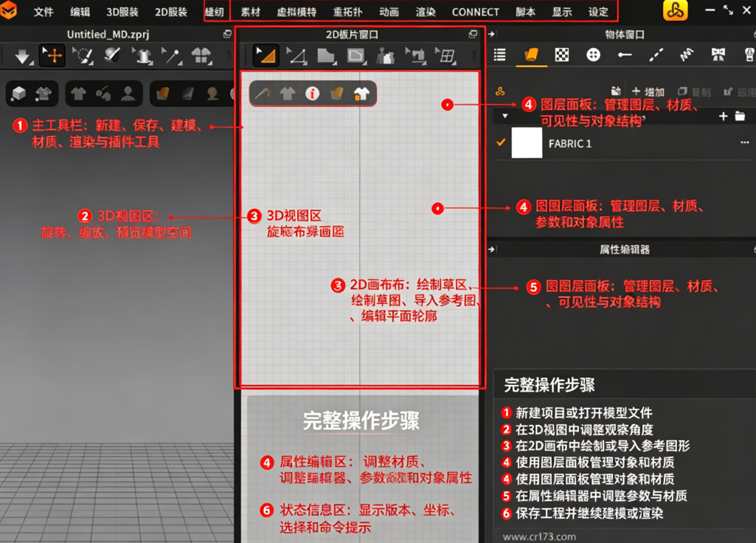Switch to the Fabric tab in Object window

531,55
